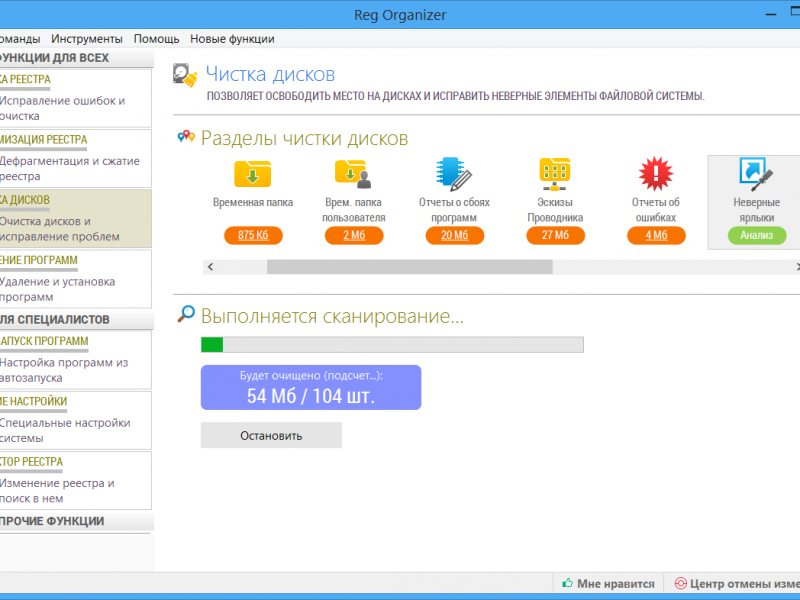This screenshot has width=800, height=600.
Task: Click the magnifier icon beside scanning title
Action: 186,314
